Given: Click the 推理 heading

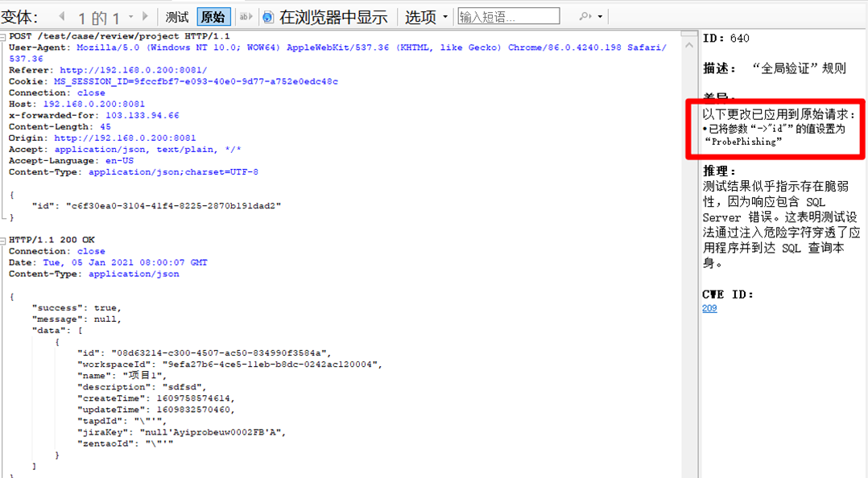Looking at the screenshot, I should (x=719, y=171).
